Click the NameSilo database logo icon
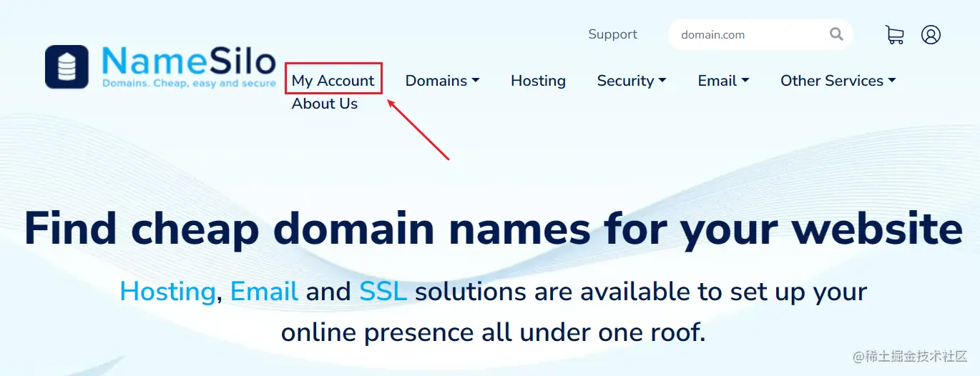980x376 pixels. pyautogui.click(x=67, y=67)
